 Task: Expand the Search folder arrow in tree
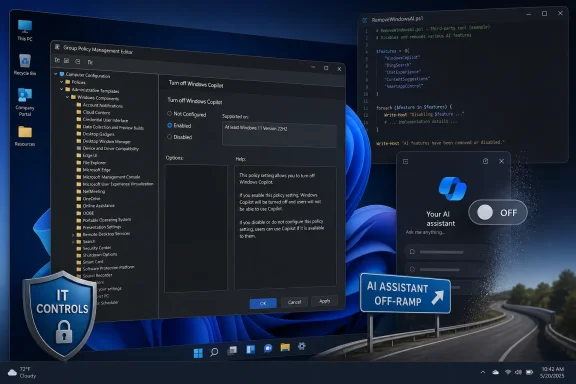[73, 242]
